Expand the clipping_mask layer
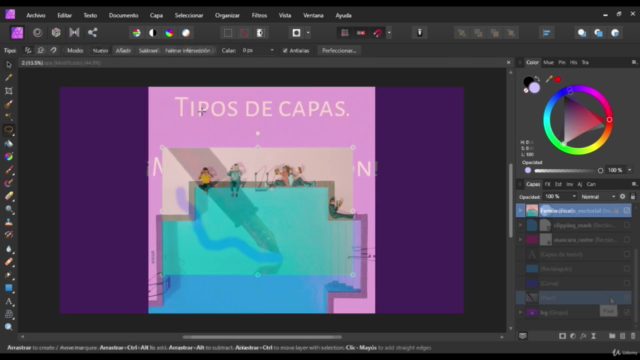The height and width of the screenshot is (360, 640). tap(520, 225)
